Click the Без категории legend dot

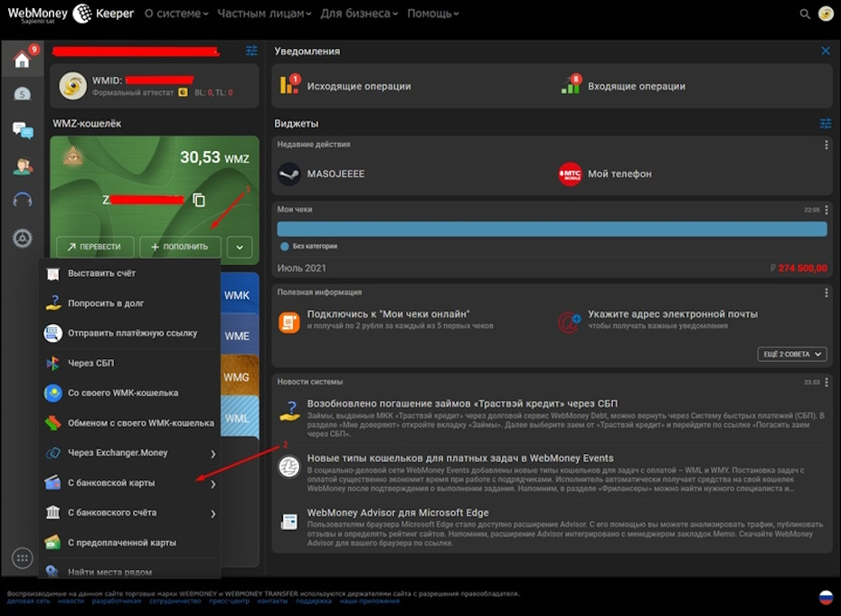(284, 246)
